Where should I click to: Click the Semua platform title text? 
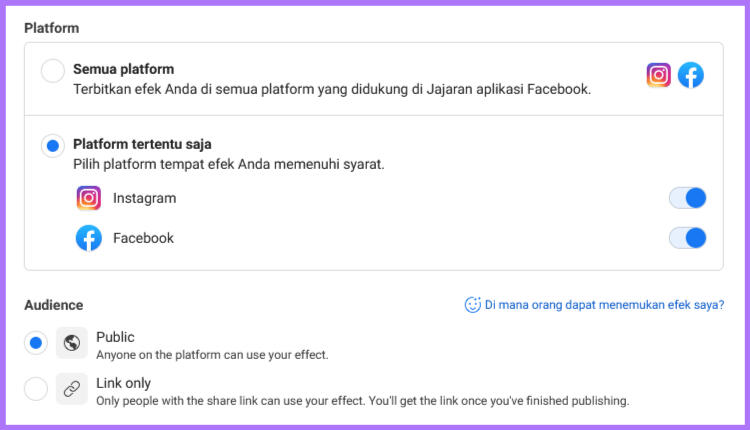tap(123, 69)
